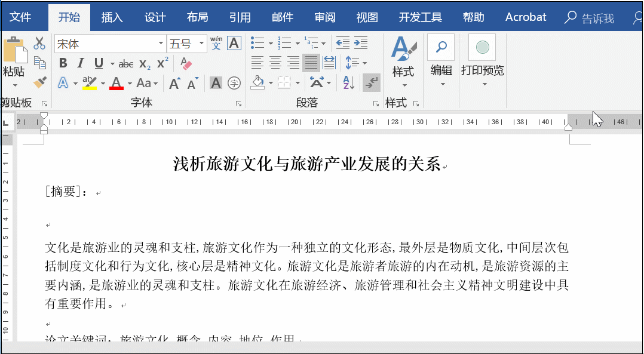Expand the underline style arrow
The height and width of the screenshot is (354, 644).
click(x=112, y=64)
